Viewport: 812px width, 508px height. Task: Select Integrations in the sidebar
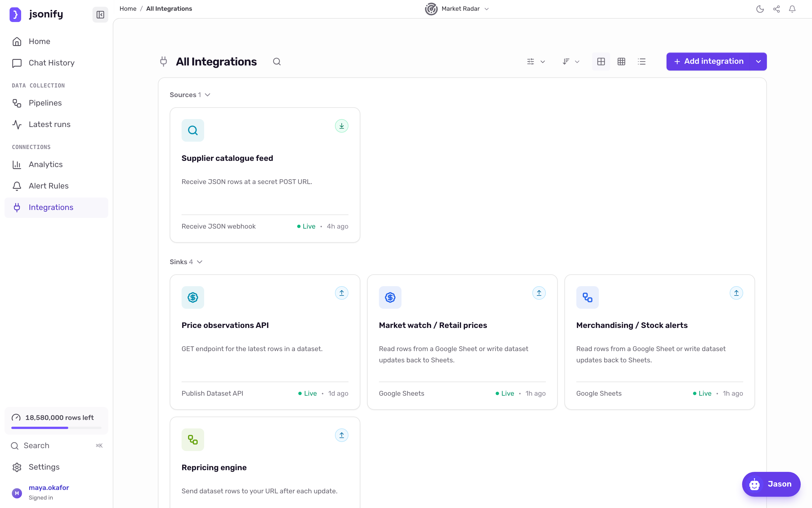click(x=56, y=207)
